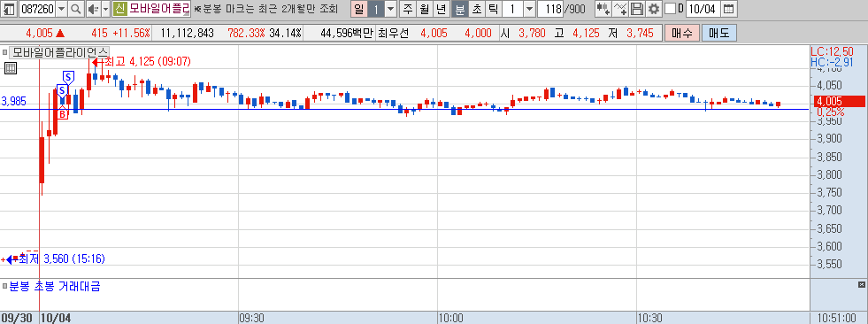Open chart settings gear icon

click(x=654, y=8)
